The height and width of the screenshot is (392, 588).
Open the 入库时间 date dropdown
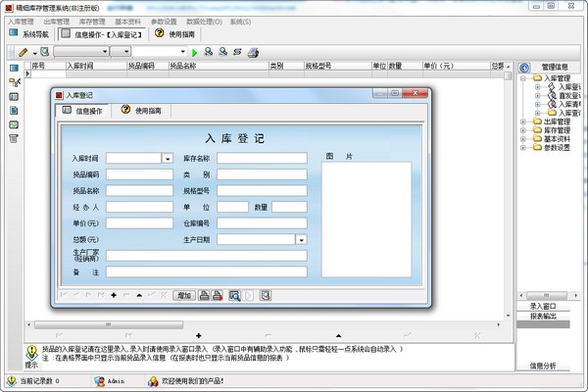(167, 157)
